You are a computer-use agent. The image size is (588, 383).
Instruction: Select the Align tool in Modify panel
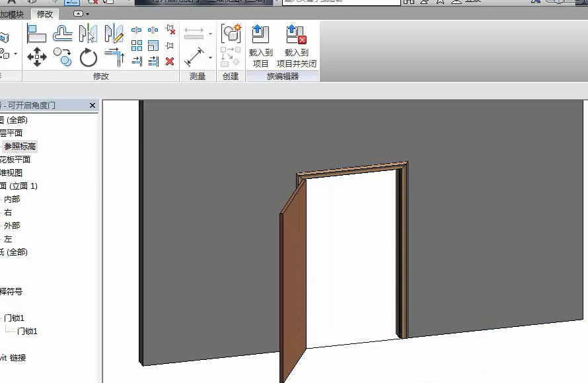36,33
